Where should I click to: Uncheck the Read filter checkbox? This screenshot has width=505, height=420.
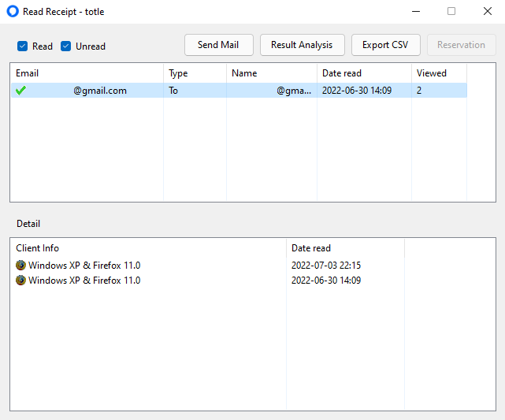click(23, 46)
